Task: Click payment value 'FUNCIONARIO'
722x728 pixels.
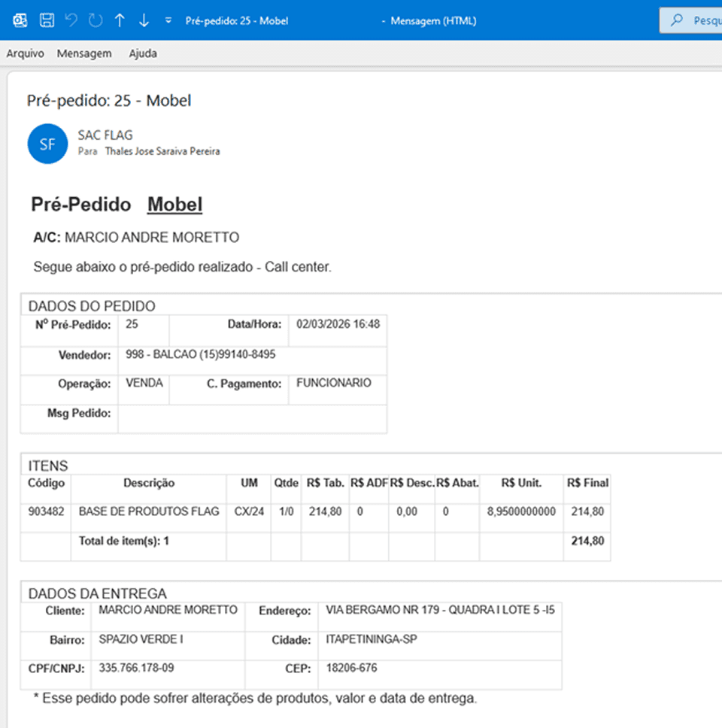Action: click(333, 383)
